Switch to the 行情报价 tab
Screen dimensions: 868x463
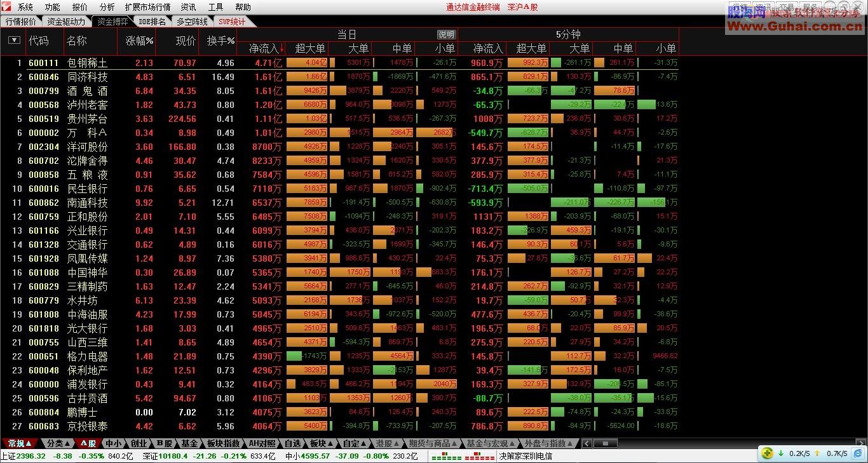[21, 21]
